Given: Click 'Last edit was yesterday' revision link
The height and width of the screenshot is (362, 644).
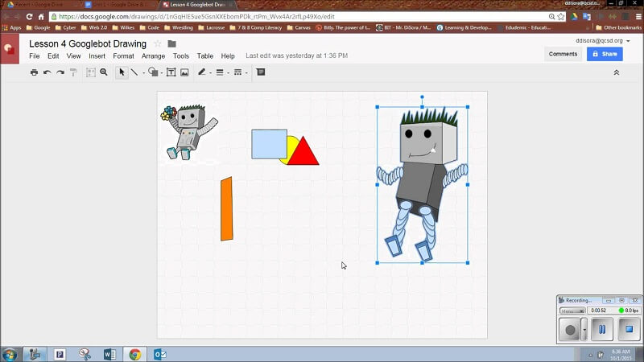Looking at the screenshot, I should tap(296, 56).
